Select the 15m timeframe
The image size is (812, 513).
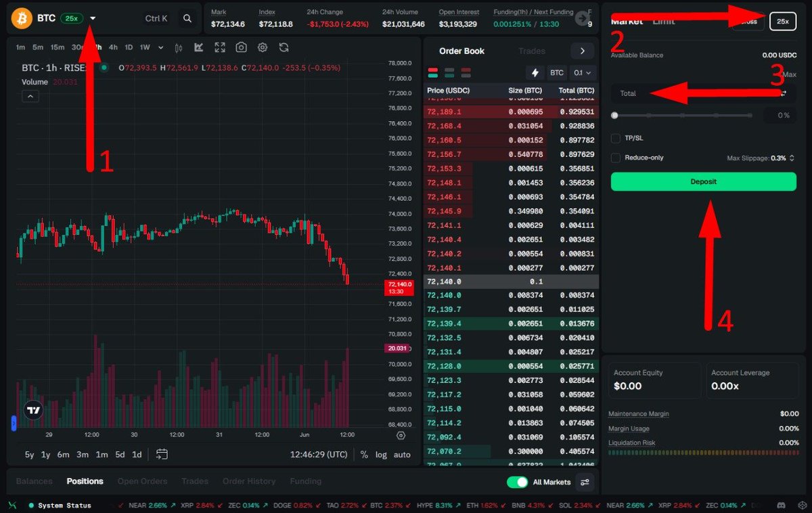point(58,47)
